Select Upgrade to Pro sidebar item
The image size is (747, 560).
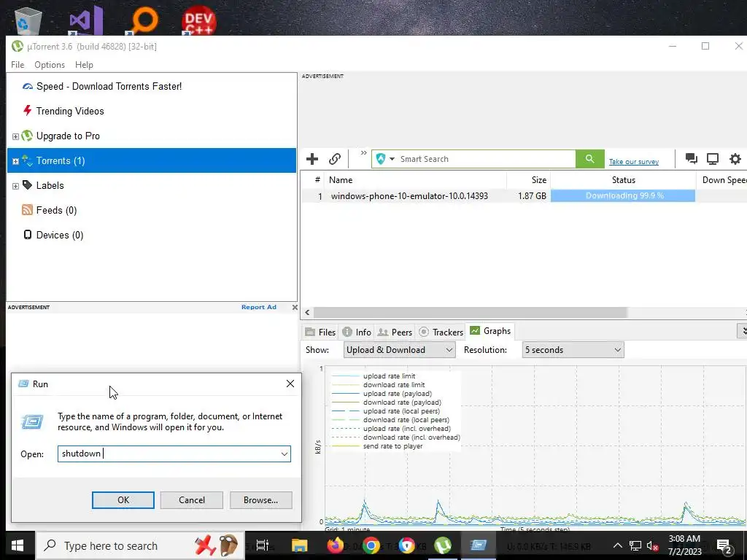click(x=68, y=136)
